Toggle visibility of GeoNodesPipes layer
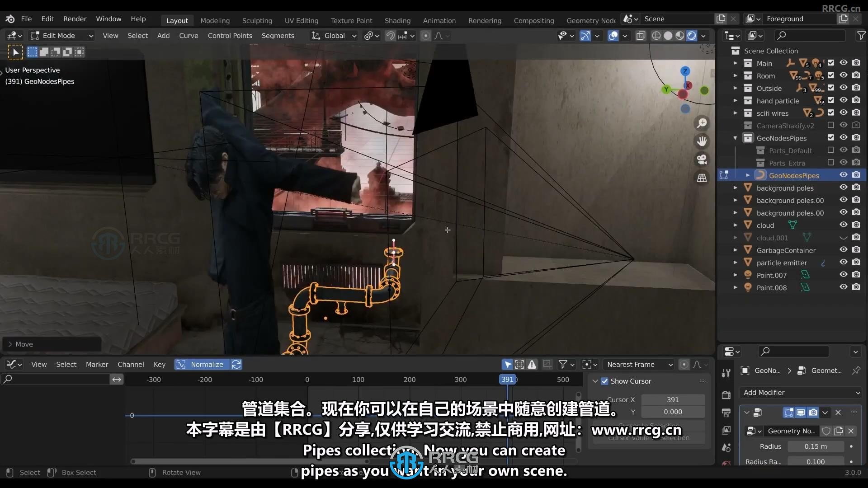 pos(843,174)
